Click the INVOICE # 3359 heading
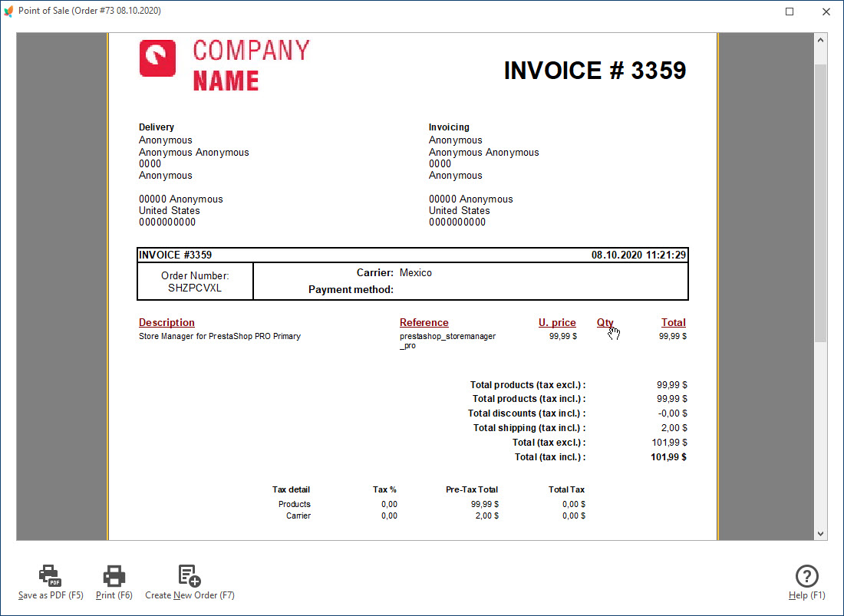 click(x=595, y=71)
